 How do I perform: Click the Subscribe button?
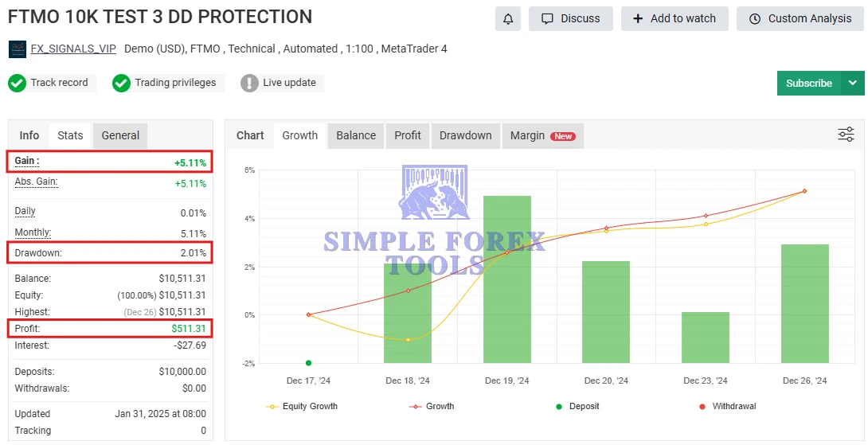tap(808, 83)
